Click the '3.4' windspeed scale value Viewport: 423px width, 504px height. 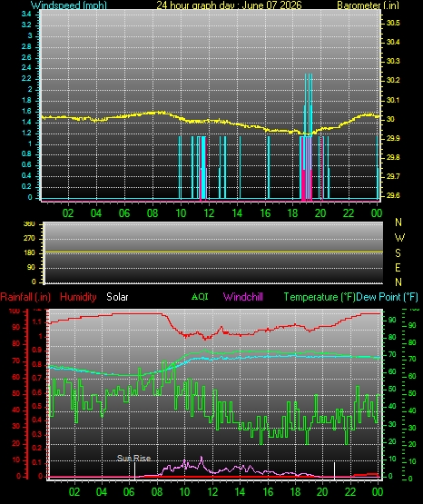point(26,14)
